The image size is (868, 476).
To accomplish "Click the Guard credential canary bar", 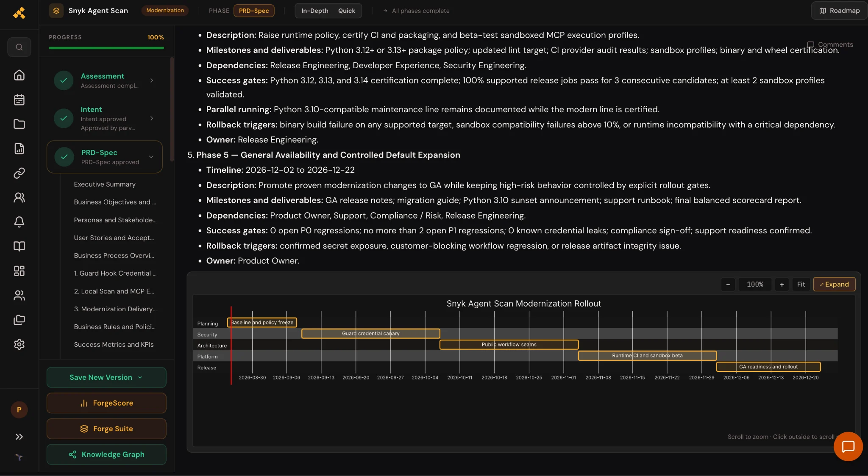I will click(x=370, y=333).
